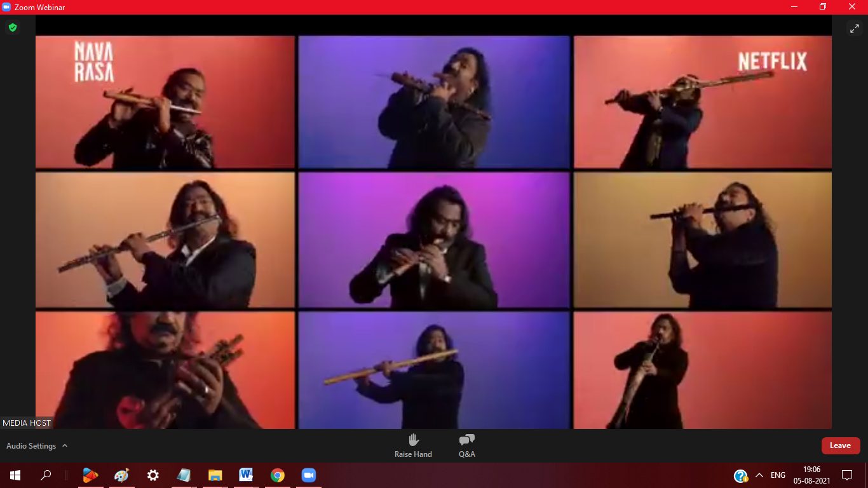Raise hand in the webinar
Viewport: 868px width, 488px height.
pos(413,445)
